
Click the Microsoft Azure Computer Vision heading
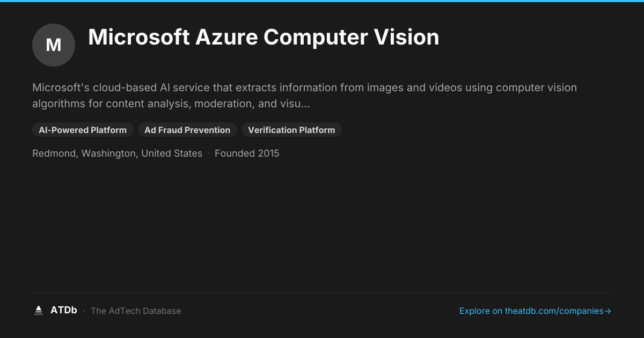(x=264, y=37)
